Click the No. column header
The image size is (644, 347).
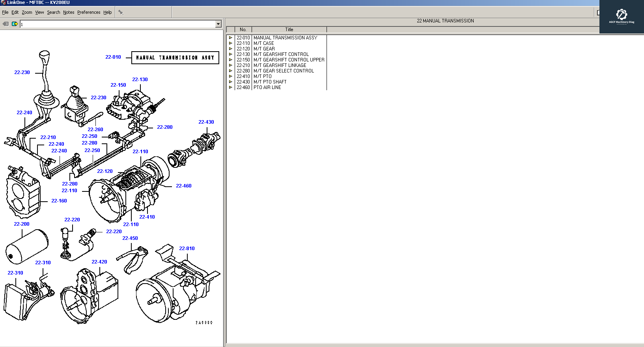[x=243, y=30]
